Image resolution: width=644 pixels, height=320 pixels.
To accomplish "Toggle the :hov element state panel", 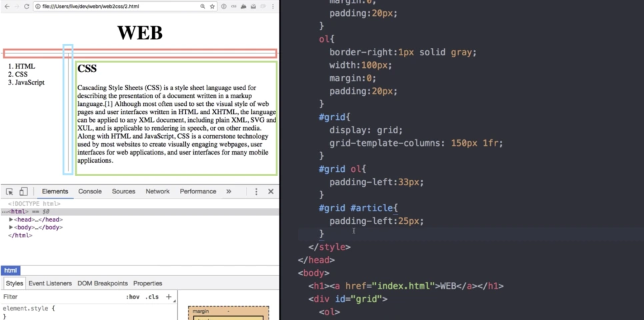I will [x=133, y=297].
